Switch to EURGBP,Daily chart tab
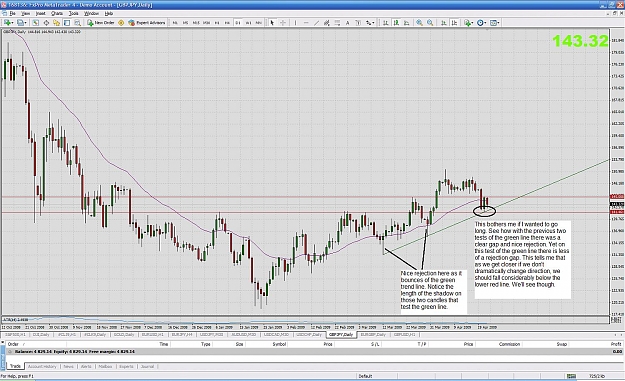625x381 pixels. [x=373, y=335]
